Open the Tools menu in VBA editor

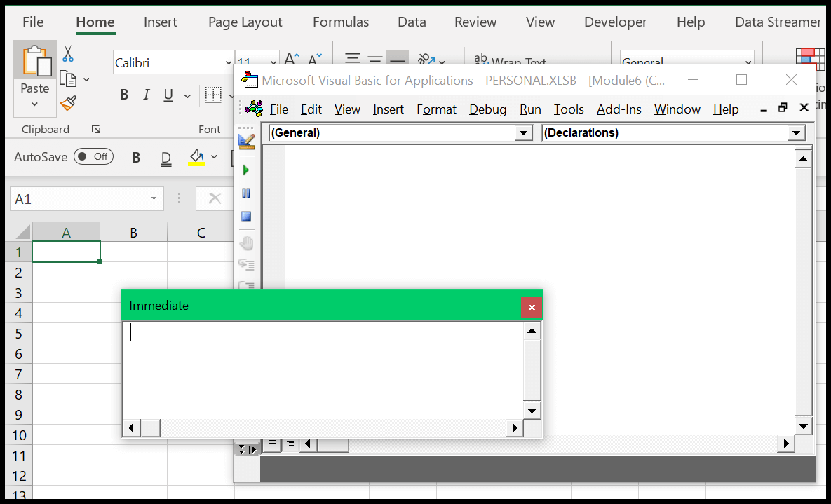click(x=569, y=109)
